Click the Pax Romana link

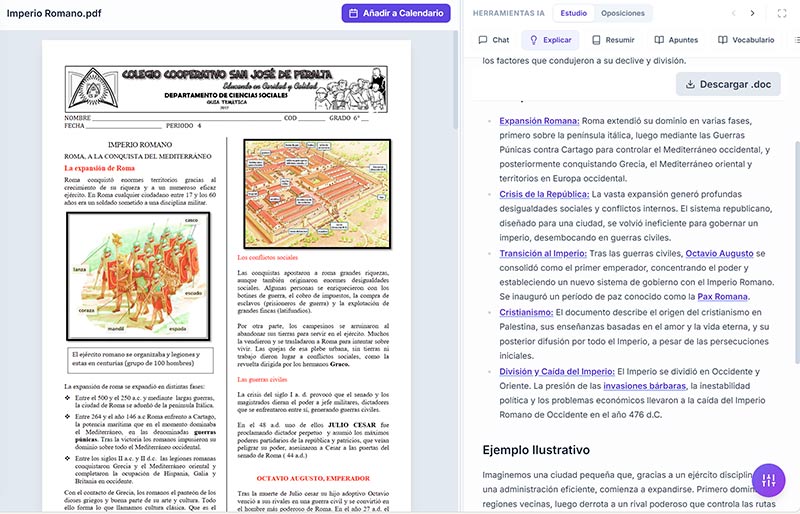(722, 297)
